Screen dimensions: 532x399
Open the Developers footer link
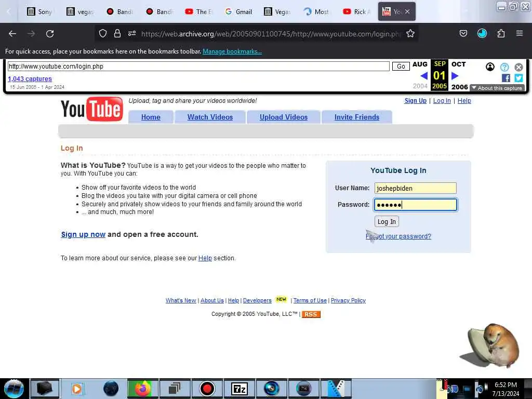[257, 300]
